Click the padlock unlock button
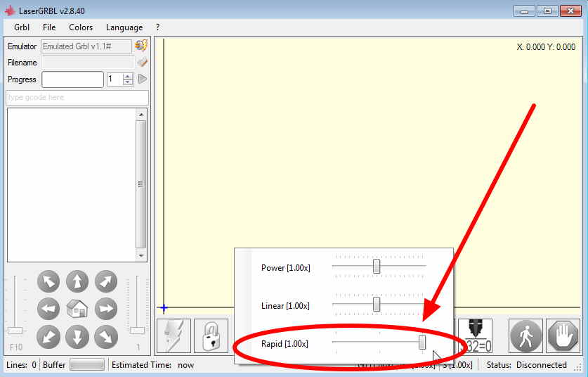 tap(211, 336)
